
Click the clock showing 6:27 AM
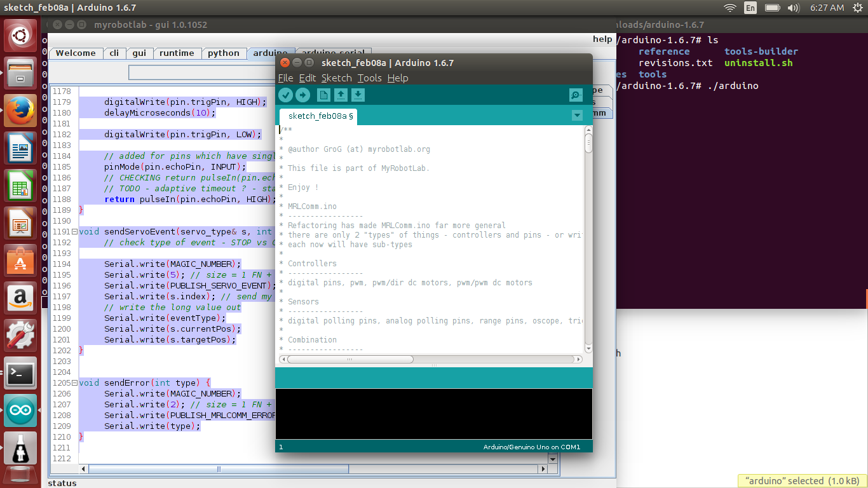[x=827, y=8]
